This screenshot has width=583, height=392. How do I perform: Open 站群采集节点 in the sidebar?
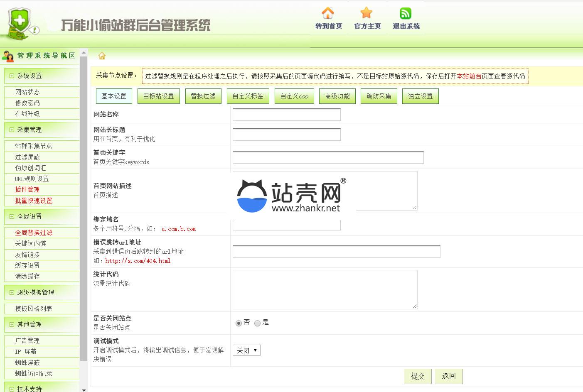click(34, 146)
